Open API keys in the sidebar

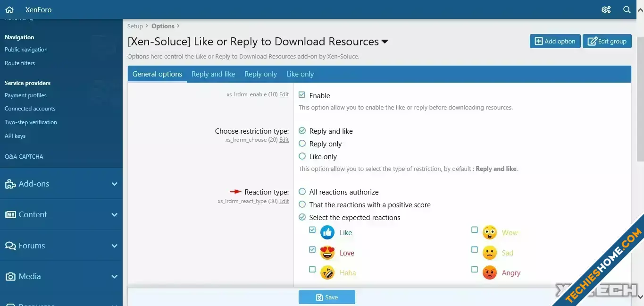coord(15,136)
